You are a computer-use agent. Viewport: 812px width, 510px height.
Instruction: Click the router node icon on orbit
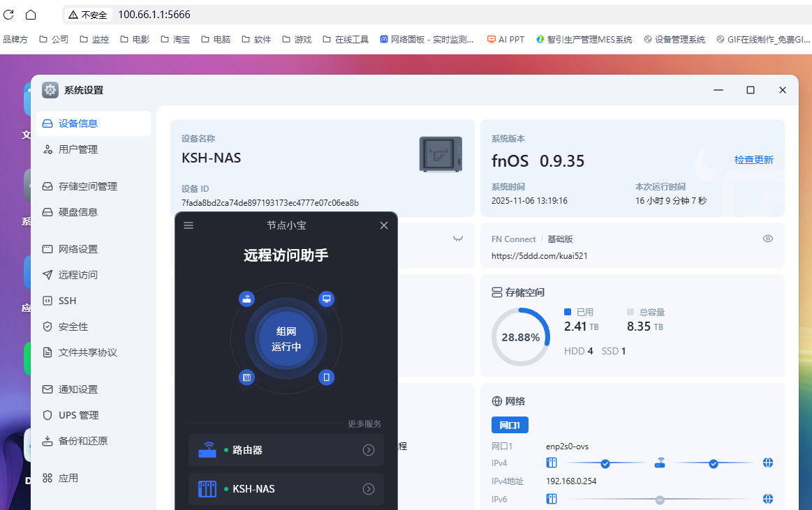(x=246, y=299)
